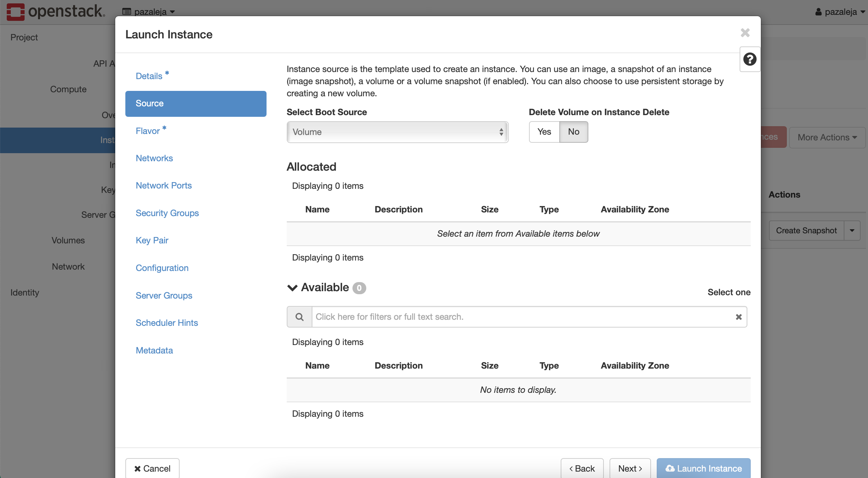
Task: Click the OpenStack logo icon
Action: tap(13, 10)
